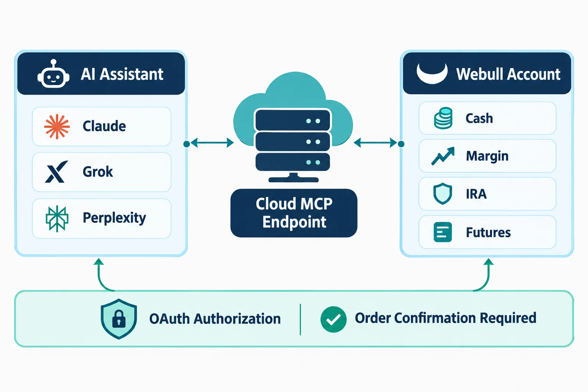Click the Grok X logo
Image resolution: width=588 pixels, height=392 pixels.
[56, 172]
